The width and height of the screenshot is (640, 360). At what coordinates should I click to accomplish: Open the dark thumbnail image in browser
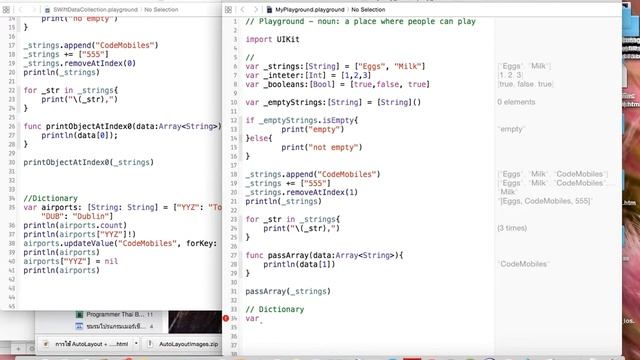[x=195, y=322]
